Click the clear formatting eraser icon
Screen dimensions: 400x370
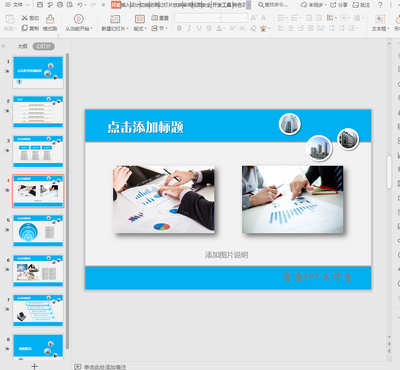254,28
